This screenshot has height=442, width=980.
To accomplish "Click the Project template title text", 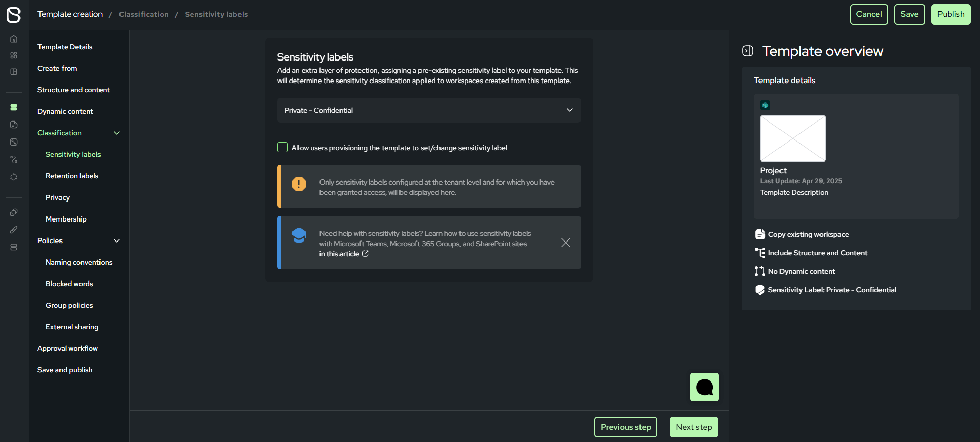I will [x=773, y=170].
